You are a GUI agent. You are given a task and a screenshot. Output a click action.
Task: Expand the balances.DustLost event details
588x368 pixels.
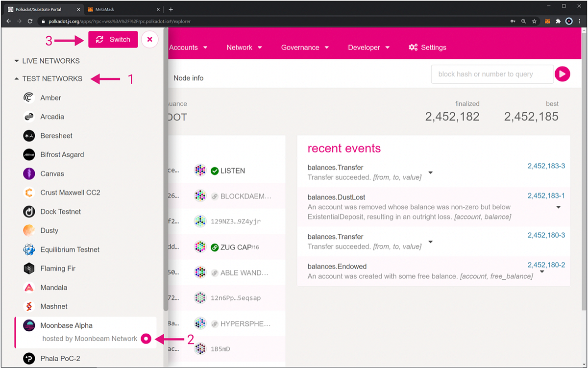(x=558, y=207)
